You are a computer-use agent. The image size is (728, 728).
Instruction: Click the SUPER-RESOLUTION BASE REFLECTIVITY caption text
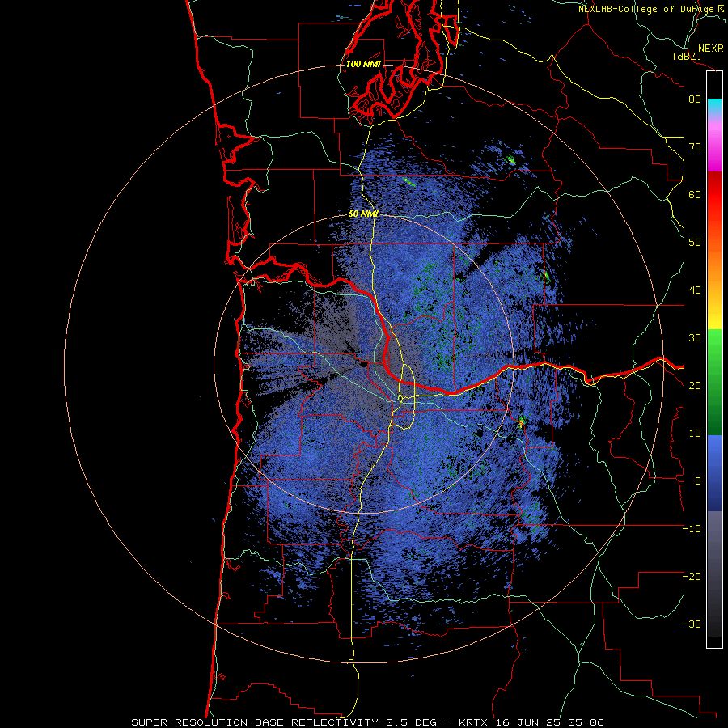[255, 722]
